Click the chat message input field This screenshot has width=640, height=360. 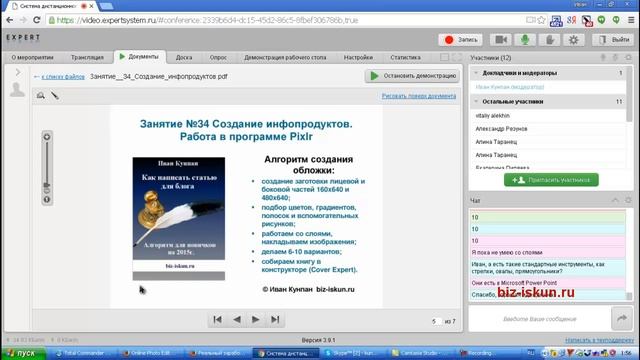coord(540,319)
